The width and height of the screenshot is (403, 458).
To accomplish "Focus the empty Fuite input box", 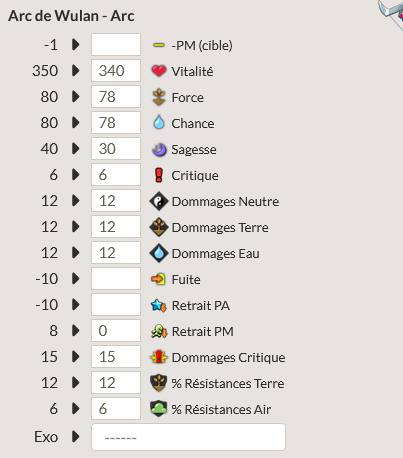I will 116,278.
